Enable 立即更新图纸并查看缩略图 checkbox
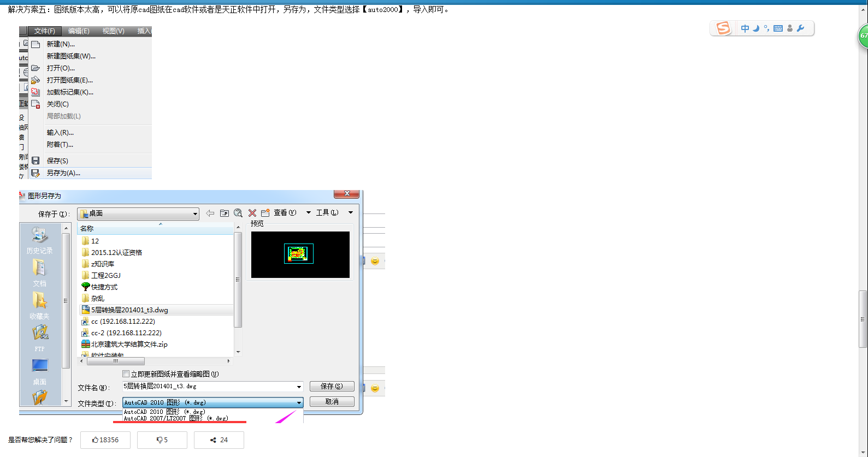 [x=126, y=374]
